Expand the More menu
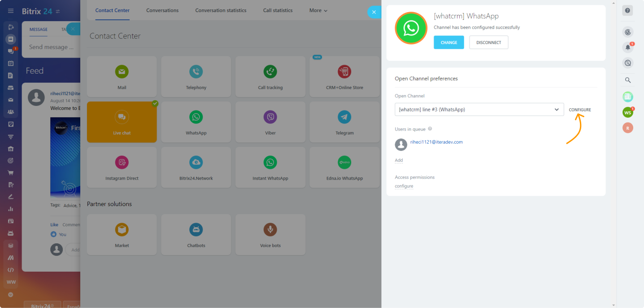This screenshot has height=308, width=644. pos(318,10)
